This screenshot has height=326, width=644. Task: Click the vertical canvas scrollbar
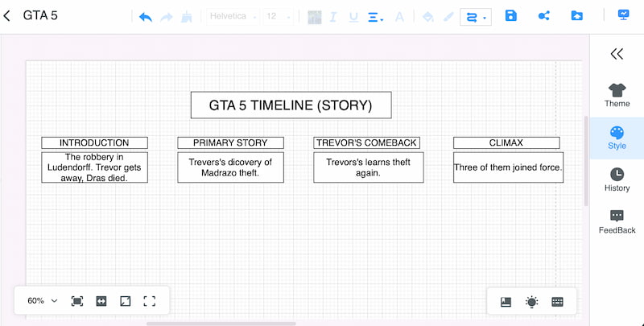pos(586,161)
